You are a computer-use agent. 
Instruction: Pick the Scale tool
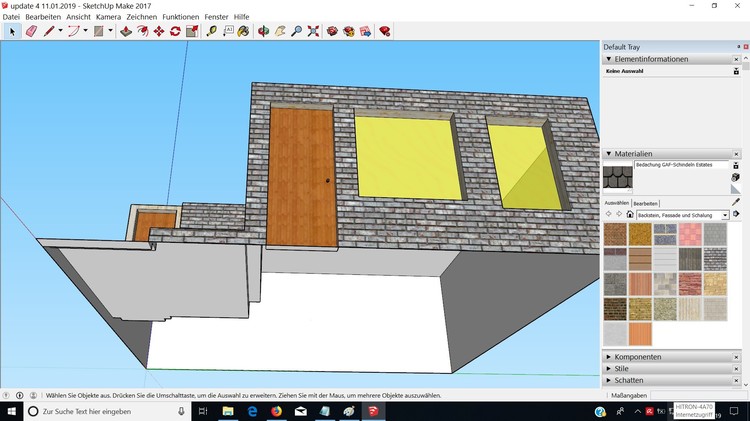pyautogui.click(x=192, y=32)
